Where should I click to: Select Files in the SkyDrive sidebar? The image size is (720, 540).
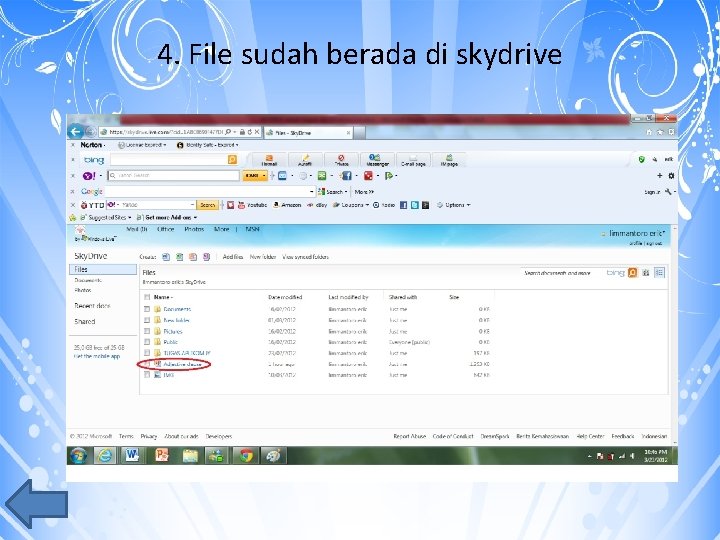(103, 270)
